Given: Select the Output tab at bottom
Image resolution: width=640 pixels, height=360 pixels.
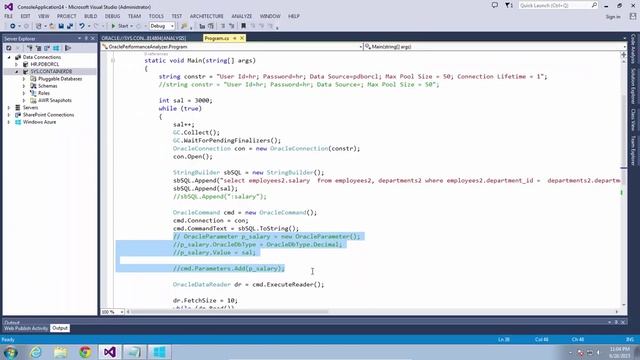Looking at the screenshot, I should coord(60,328).
